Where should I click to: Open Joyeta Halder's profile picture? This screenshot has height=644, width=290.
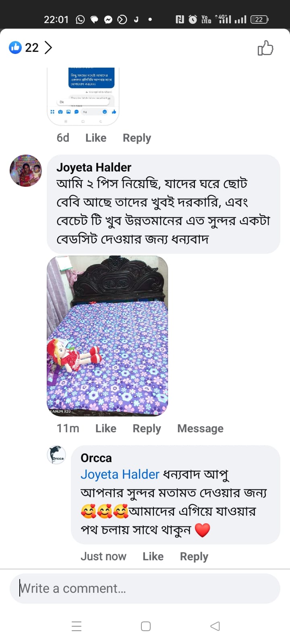coord(26,171)
